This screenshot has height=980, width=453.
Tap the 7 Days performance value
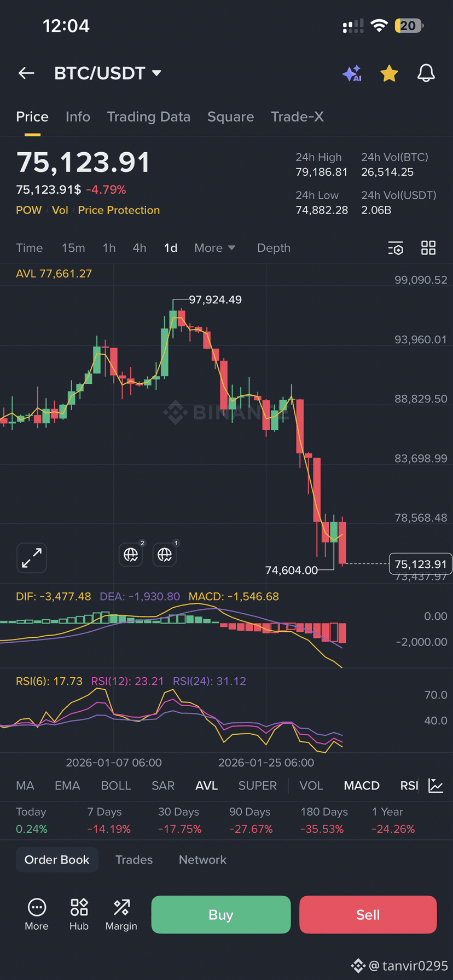109,829
